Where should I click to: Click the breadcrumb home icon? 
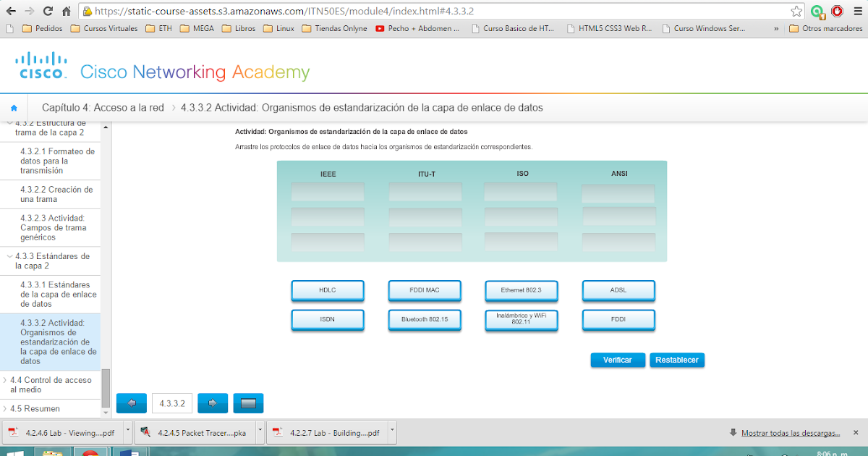(x=13, y=107)
